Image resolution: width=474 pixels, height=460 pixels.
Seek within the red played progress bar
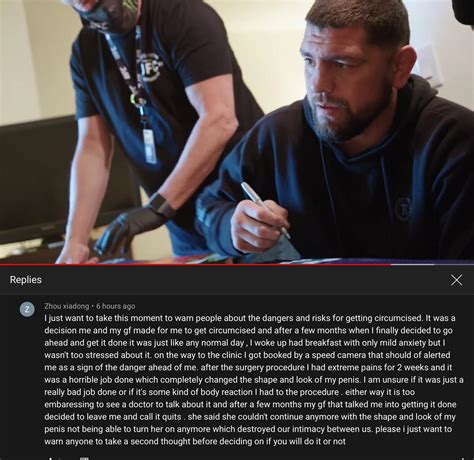[195, 265]
